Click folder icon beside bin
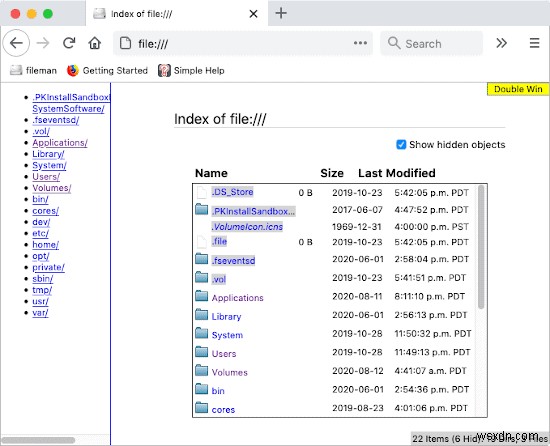Image resolution: width=550 pixels, height=446 pixels. tap(202, 389)
